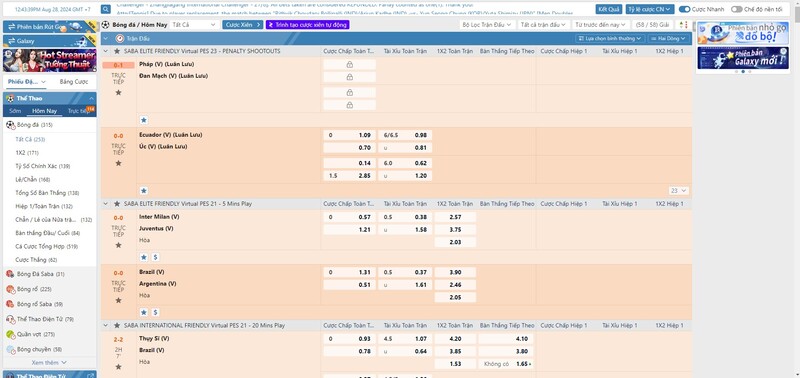Favorite the Thụy Sĩ vs Brazil match star
The width and height of the screenshot is (800, 378).
point(118,367)
